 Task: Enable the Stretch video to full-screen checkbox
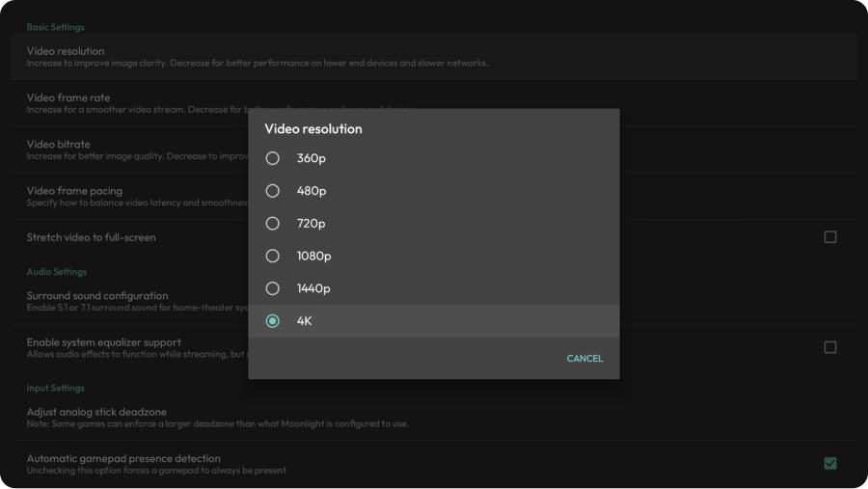(x=829, y=237)
